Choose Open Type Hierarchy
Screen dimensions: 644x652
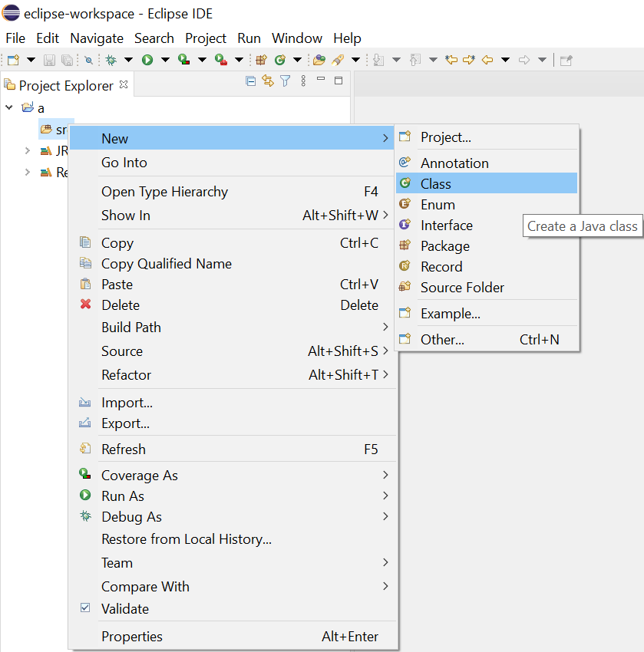tap(232, 191)
